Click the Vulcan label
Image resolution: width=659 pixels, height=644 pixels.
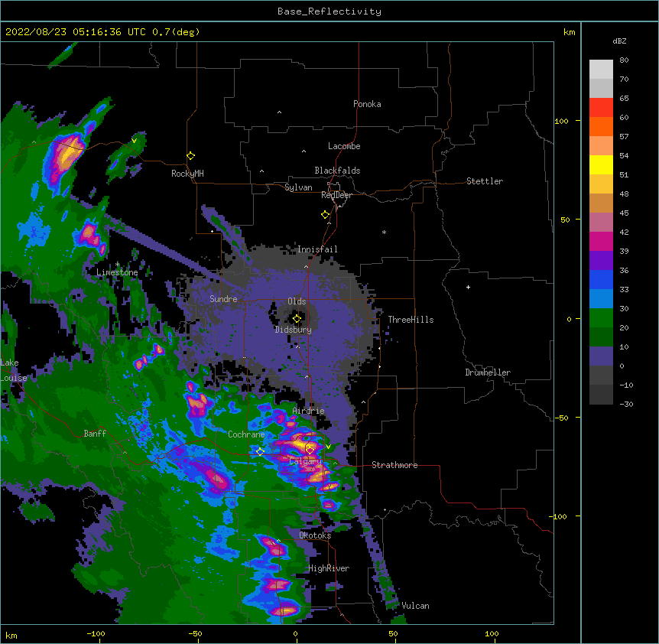(x=415, y=606)
